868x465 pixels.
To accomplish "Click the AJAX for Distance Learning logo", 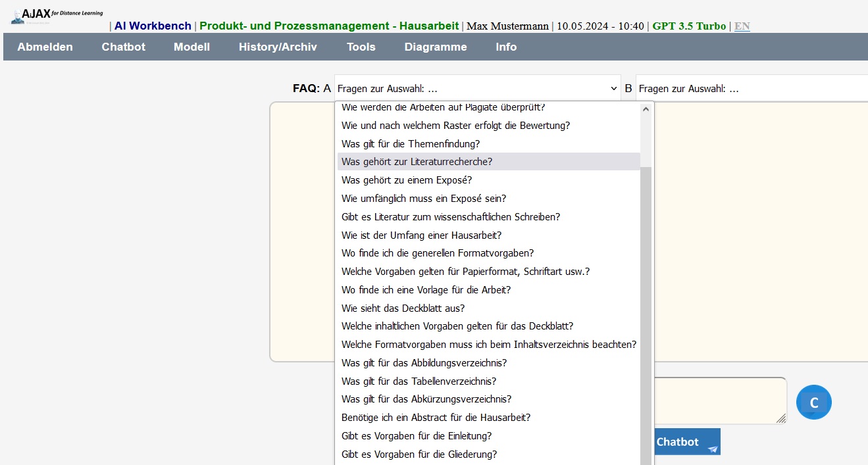I will [57, 16].
